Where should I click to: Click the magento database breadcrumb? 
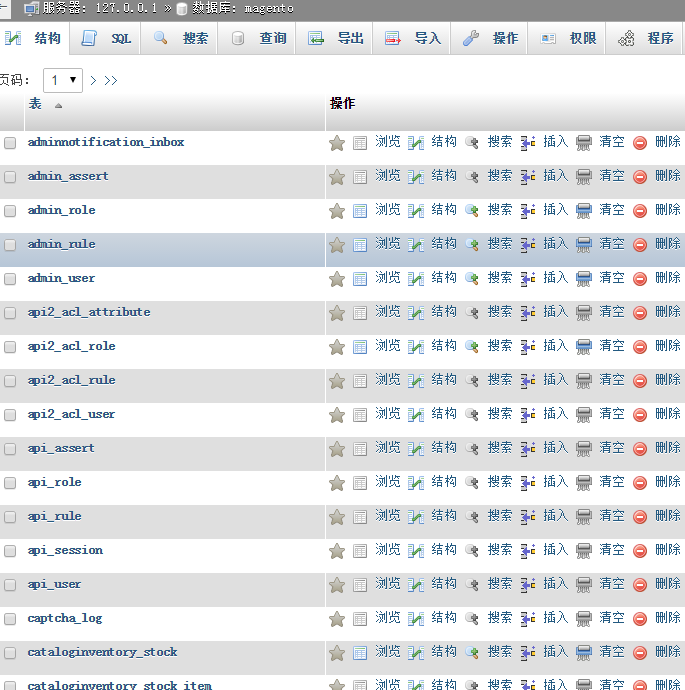(268, 8)
